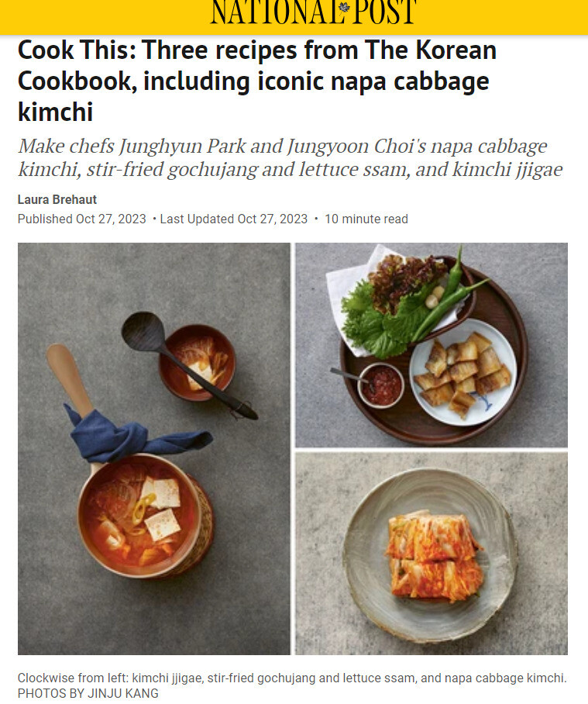The height and width of the screenshot is (704, 588).
Task: Click the Last Updated Oct 27, 2023 text
Action: [x=234, y=219]
